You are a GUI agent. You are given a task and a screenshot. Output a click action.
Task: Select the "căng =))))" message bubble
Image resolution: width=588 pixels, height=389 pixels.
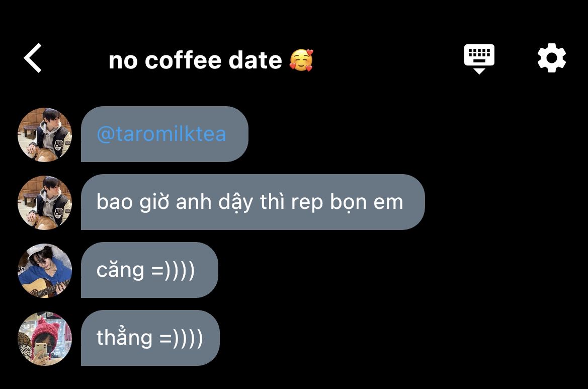pos(149,270)
